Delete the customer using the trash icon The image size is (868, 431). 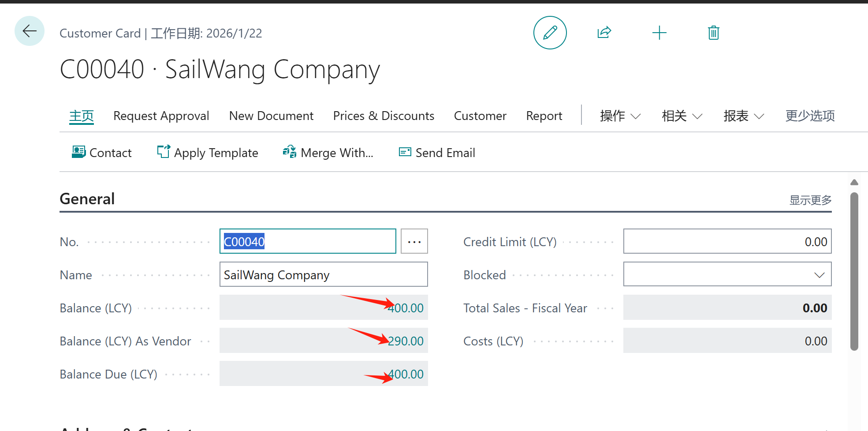pyautogui.click(x=713, y=32)
